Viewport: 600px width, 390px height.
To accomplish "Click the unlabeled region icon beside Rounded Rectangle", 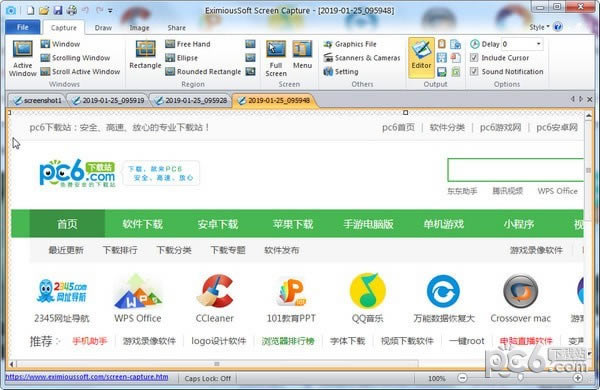I will [250, 72].
